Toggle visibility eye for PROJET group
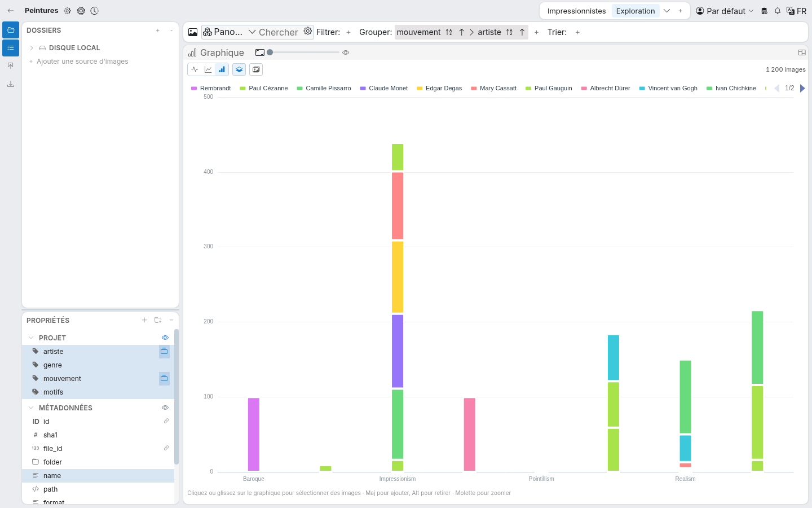 [165, 338]
